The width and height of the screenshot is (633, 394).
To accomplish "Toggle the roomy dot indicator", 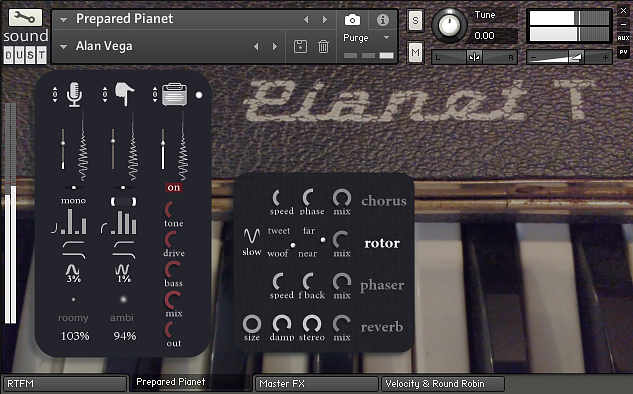I will [x=73, y=300].
